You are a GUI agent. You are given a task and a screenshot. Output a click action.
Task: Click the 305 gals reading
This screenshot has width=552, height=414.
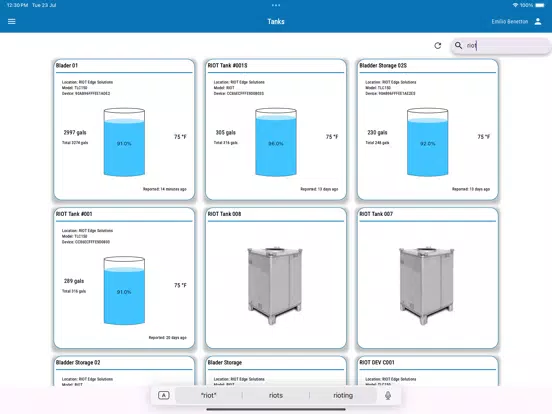(226, 132)
